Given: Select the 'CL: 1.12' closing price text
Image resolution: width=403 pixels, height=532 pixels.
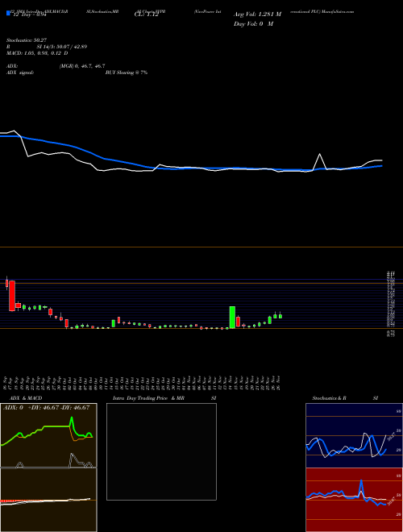Looking at the screenshot, I should pos(147,15).
